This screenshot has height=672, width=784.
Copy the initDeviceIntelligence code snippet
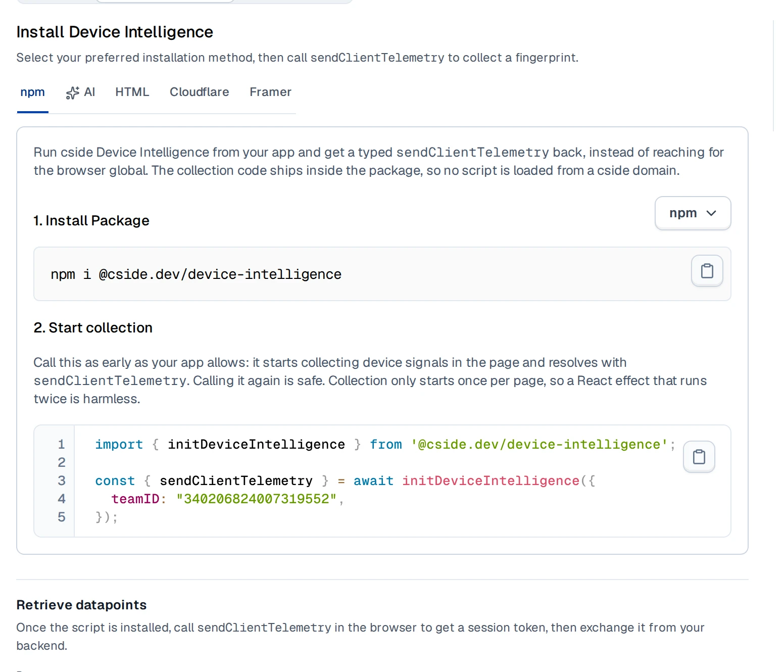[x=699, y=457]
